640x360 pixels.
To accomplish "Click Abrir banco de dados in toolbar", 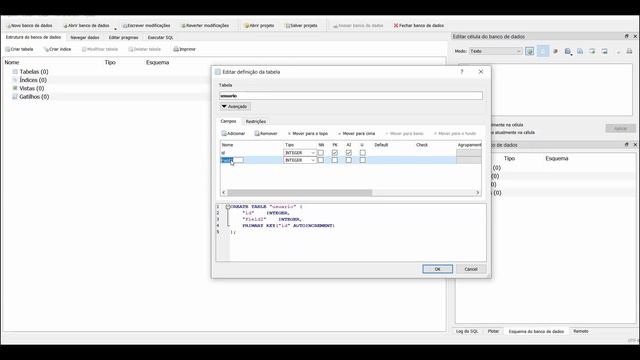I will [x=86, y=25].
